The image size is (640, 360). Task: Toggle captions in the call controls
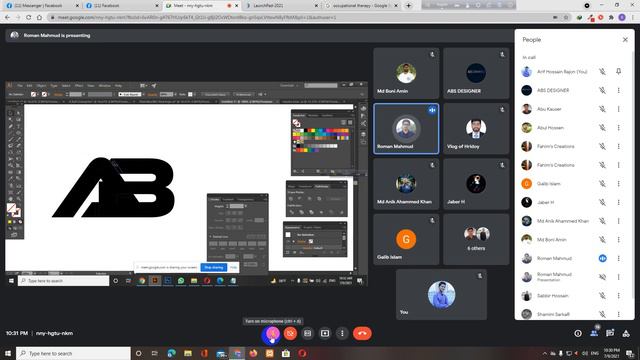tap(307, 333)
